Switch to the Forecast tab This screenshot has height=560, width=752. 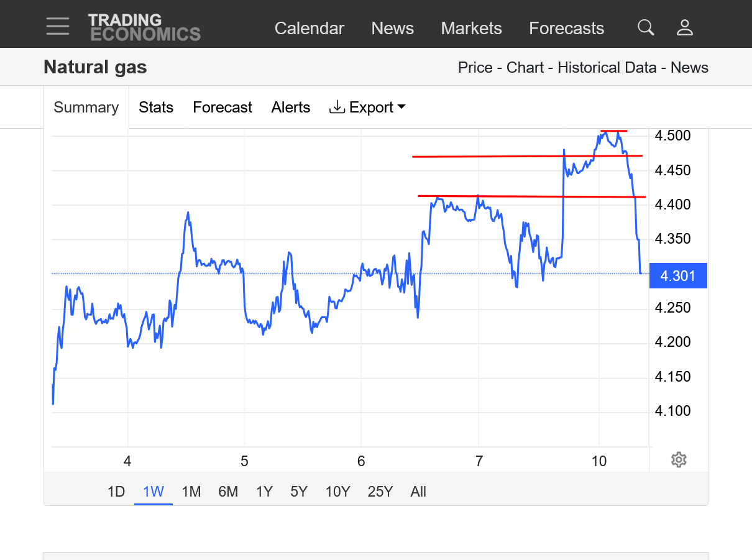222,108
